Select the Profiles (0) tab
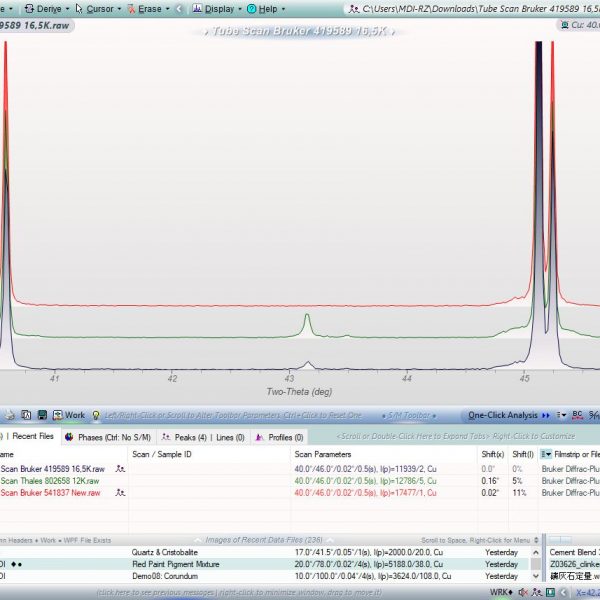The height and width of the screenshot is (600, 600). [279, 437]
